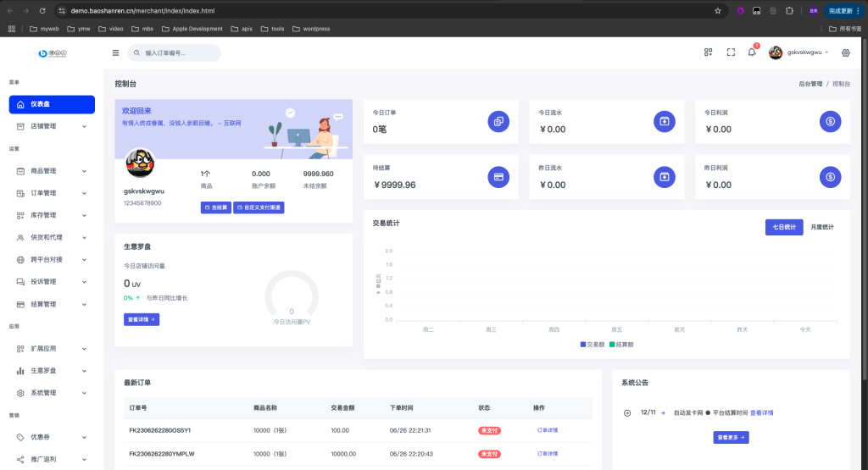Open 订单详情 for order FK2306262280OS5Y1

coord(548,430)
